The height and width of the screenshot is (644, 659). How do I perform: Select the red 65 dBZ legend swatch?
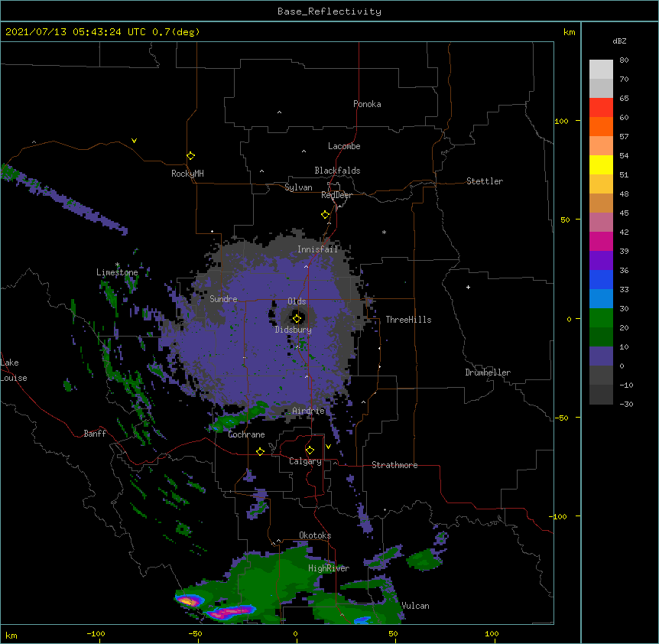(x=601, y=108)
